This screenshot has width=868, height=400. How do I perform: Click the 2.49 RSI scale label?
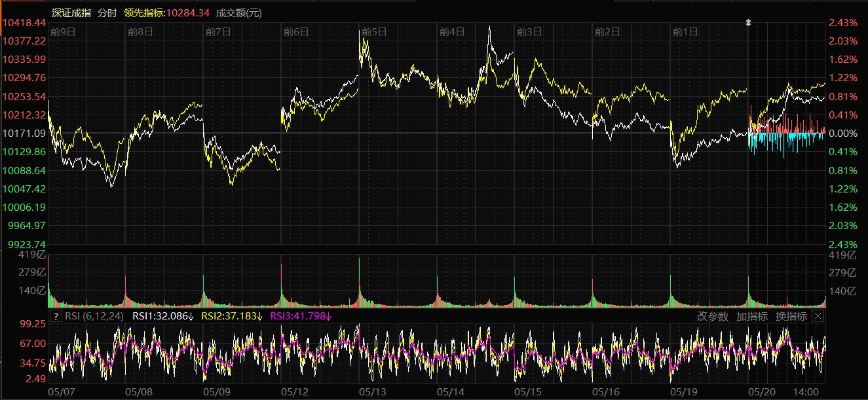pos(36,378)
